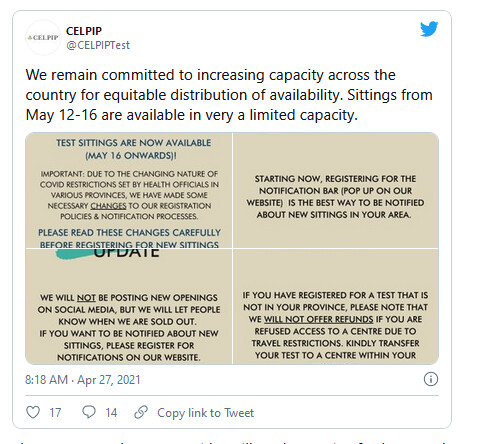Image resolution: width=479 pixels, height=444 pixels.
Task: Open bottom-left image about new openings
Action: (x=129, y=306)
